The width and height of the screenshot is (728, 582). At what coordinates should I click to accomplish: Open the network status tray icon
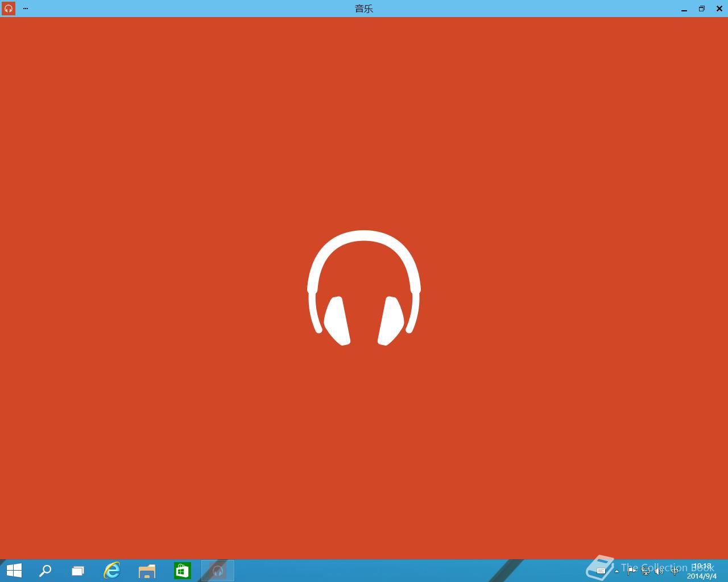646,571
